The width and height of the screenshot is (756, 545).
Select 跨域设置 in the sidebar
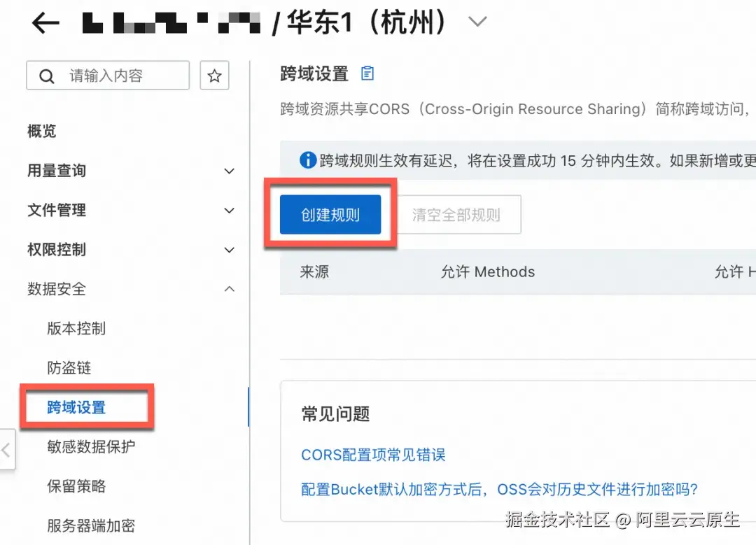click(x=76, y=408)
